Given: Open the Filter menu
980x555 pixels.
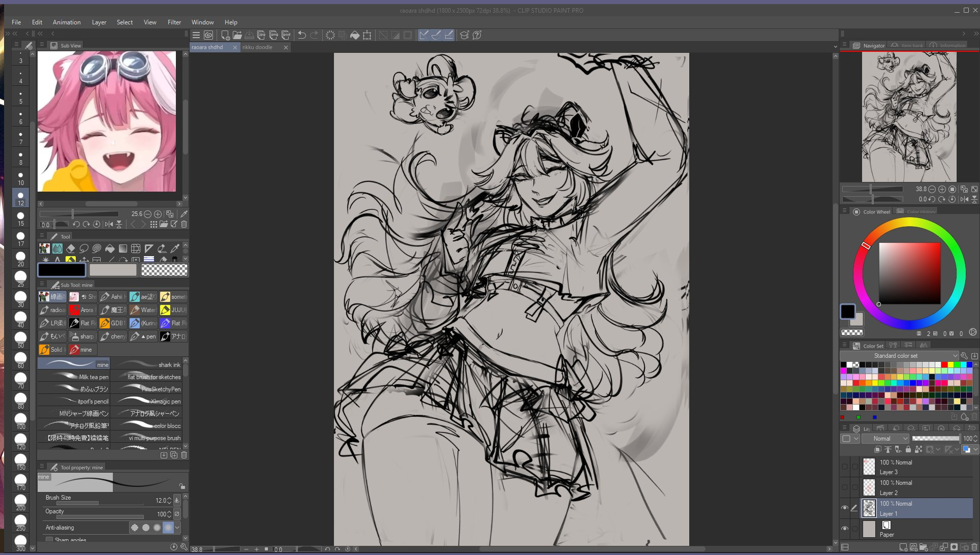Looking at the screenshot, I should point(174,22).
